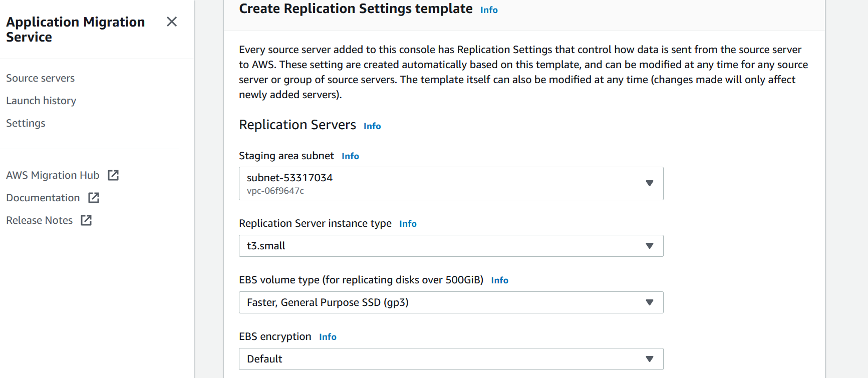Open Info for Replication Server instance type

pyautogui.click(x=408, y=224)
